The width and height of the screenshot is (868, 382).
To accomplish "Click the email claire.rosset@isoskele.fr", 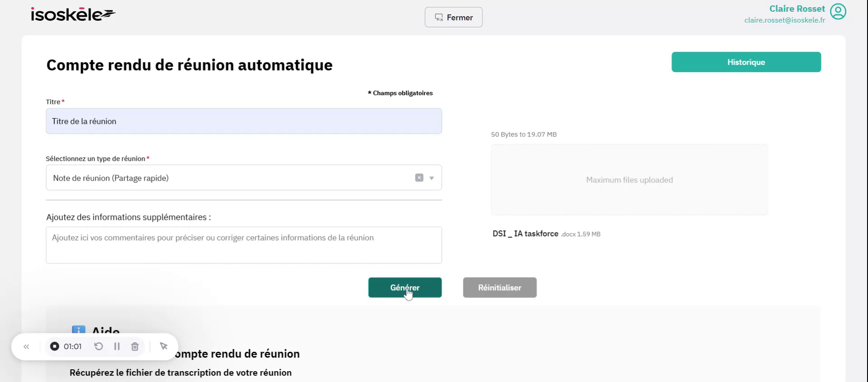I will pos(784,20).
